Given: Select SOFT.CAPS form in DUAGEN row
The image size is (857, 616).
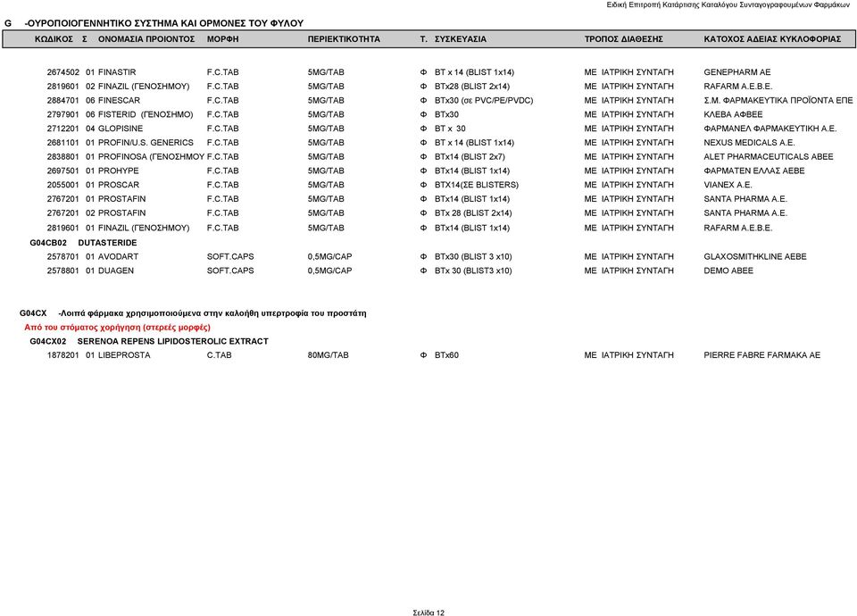Looking at the screenshot, I should click(230, 271).
